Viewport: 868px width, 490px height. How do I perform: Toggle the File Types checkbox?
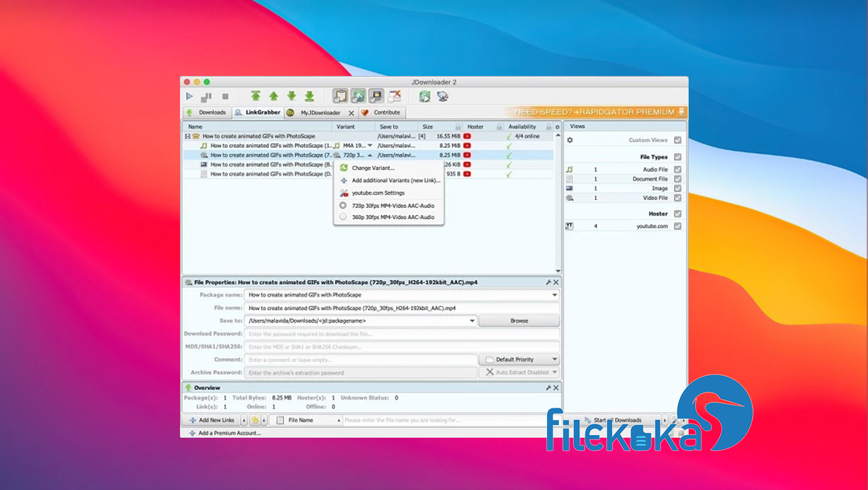[x=678, y=156]
